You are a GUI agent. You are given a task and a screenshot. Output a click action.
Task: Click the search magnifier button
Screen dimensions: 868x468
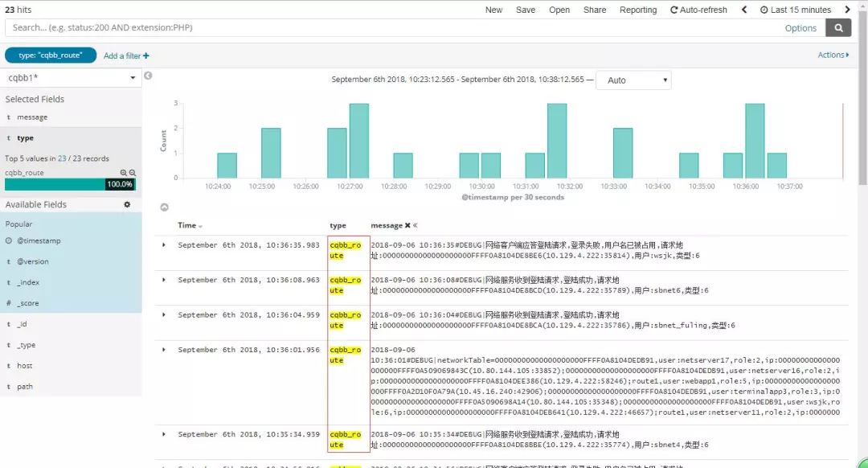(838, 27)
